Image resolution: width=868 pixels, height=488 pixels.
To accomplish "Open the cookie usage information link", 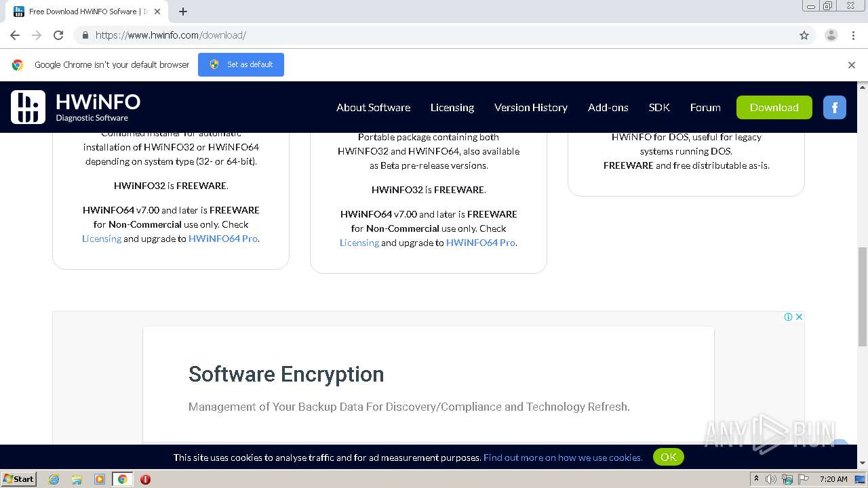I will (563, 457).
